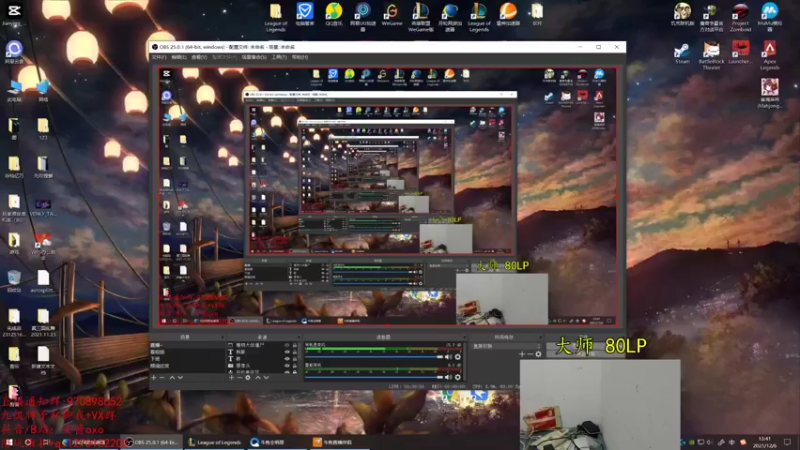The image size is (800, 450).
Task: Pop out the Scene Transitions dock via header icon
Action: (540, 337)
